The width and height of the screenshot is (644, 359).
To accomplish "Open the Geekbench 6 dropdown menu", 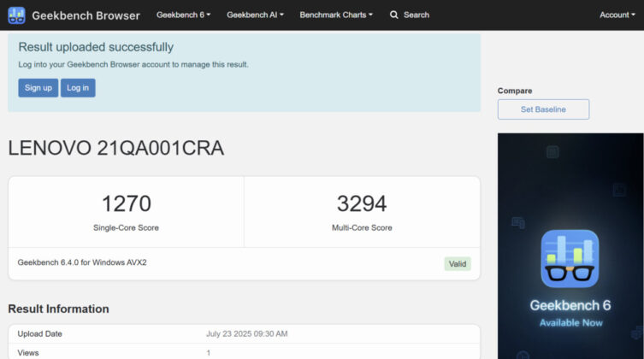I will [x=183, y=15].
